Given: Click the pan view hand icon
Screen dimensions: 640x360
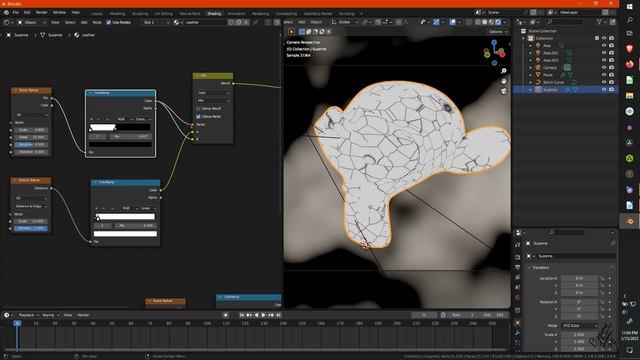Looking at the screenshot, I should click(504, 81).
